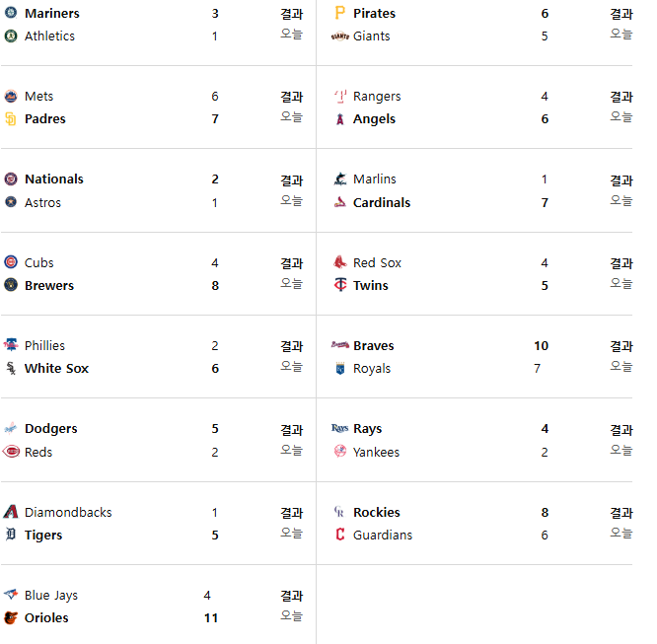657x644 pixels.
Task: Click the Guardians team logo
Action: tap(339, 535)
